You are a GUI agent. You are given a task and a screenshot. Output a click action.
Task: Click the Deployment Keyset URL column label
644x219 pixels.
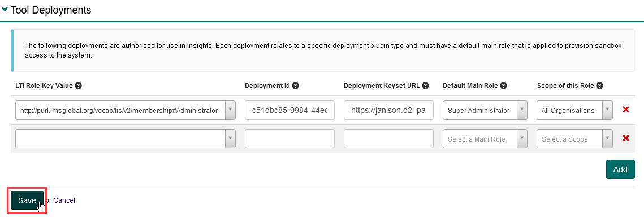pyautogui.click(x=382, y=86)
